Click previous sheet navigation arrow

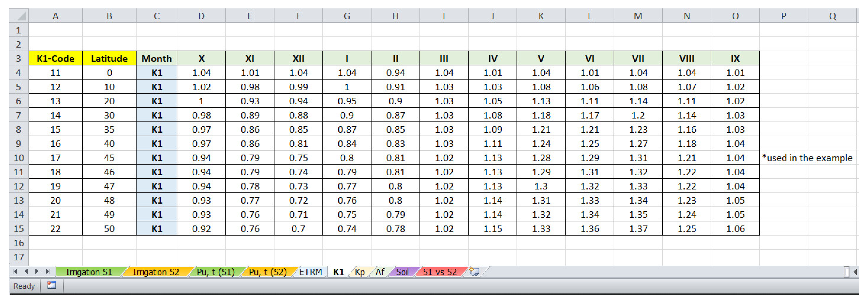tap(26, 271)
